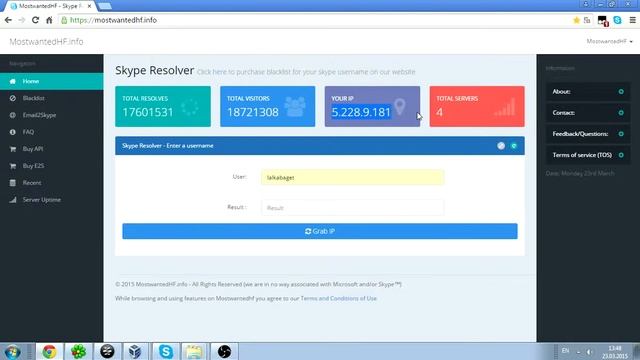640x360 pixels.
Task: Click the Buy API cart icon
Action: [13, 149]
